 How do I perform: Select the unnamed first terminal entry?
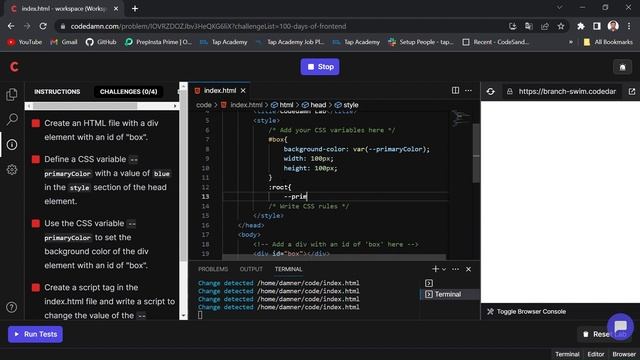[x=429, y=283]
